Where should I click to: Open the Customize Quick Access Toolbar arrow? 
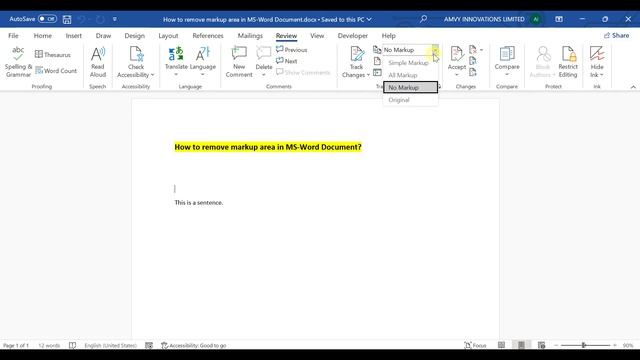point(115,19)
